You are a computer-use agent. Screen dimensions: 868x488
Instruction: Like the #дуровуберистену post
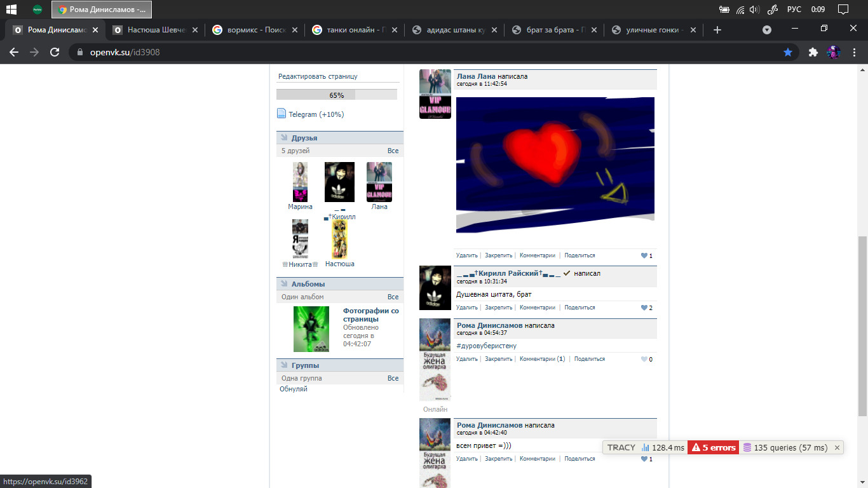coord(644,359)
